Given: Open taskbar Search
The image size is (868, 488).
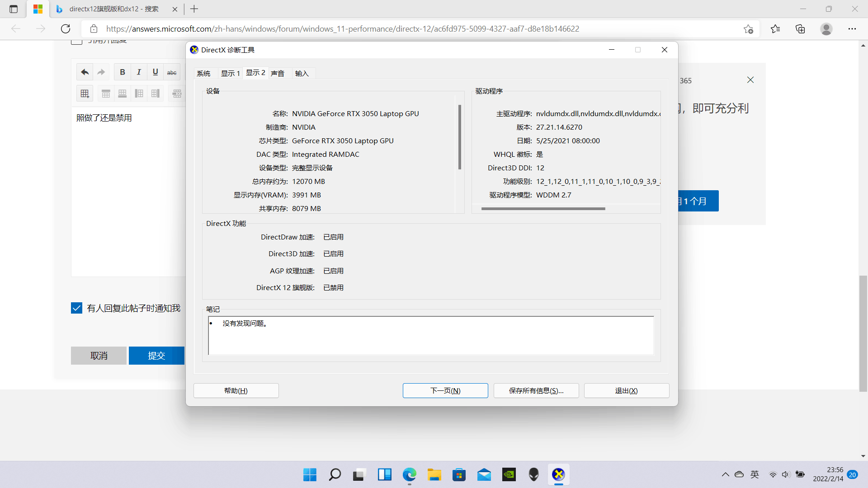Looking at the screenshot, I should (x=335, y=474).
